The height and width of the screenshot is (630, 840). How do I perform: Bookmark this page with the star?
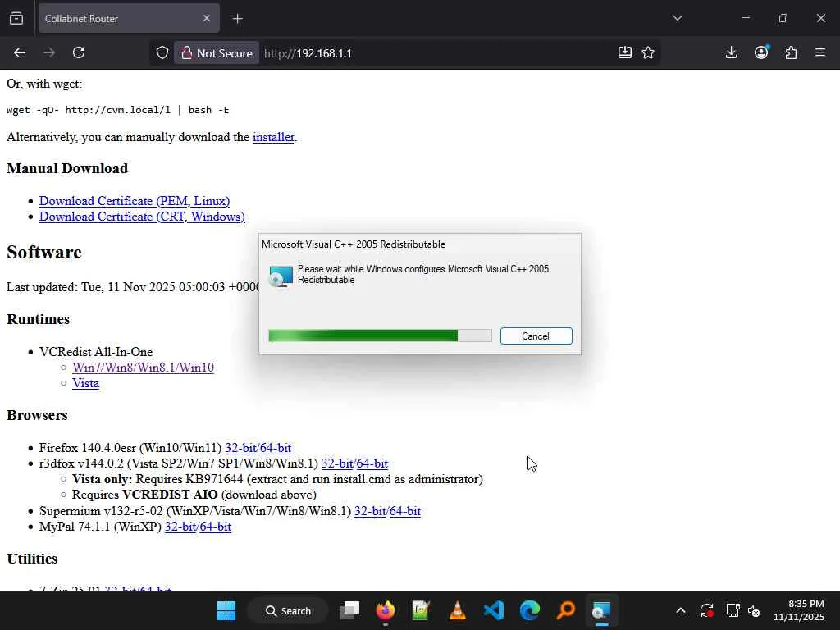[648, 52]
